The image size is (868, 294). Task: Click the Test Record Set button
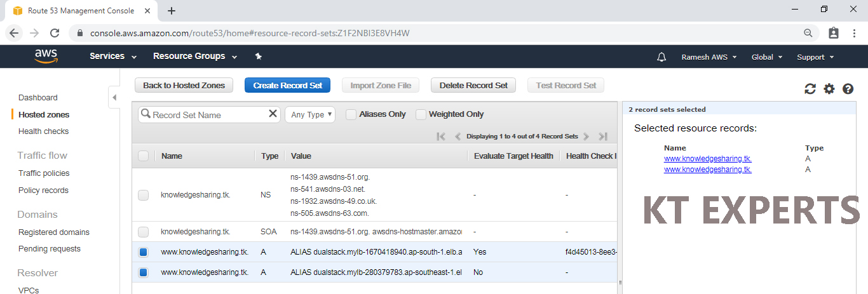(566, 85)
